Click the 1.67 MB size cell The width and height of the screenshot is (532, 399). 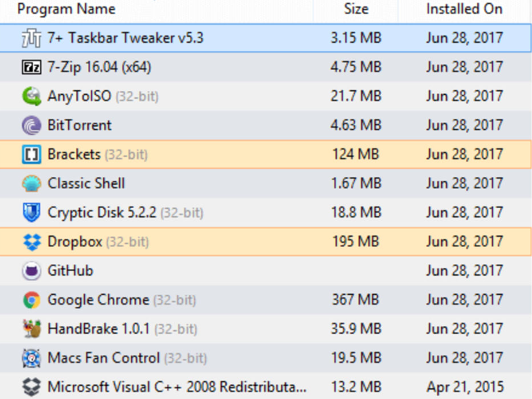pos(356,183)
